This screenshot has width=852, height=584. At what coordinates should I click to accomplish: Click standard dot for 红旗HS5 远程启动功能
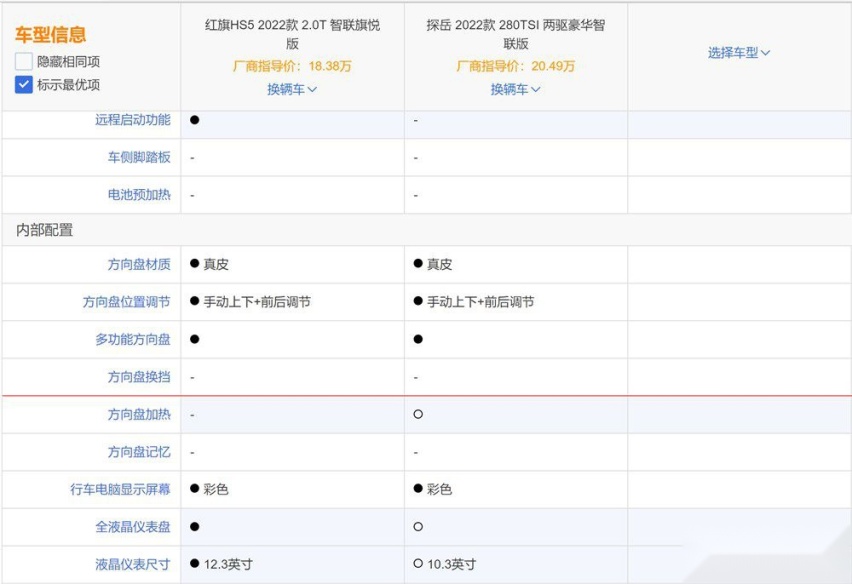(x=195, y=120)
